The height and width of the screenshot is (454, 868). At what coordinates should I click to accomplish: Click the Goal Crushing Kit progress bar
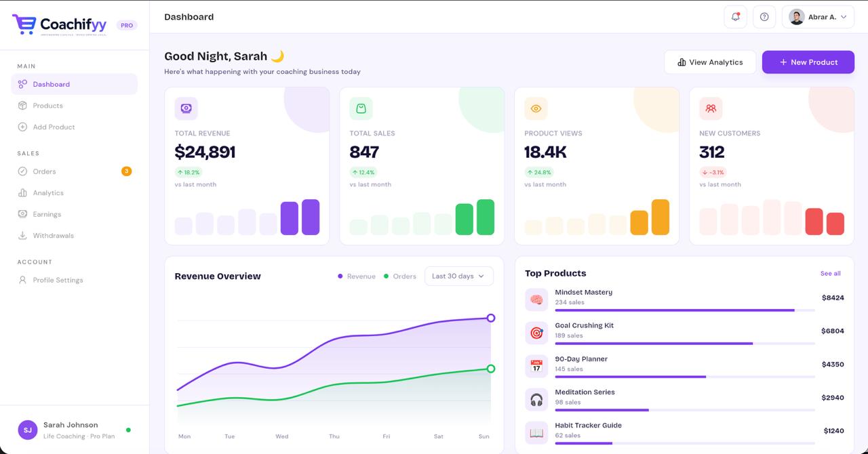click(685, 344)
